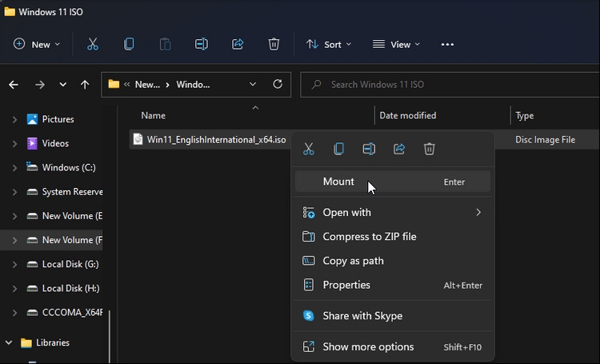The image size is (600, 364).
Task: Expand the Pictures tree node
Action: click(x=14, y=119)
